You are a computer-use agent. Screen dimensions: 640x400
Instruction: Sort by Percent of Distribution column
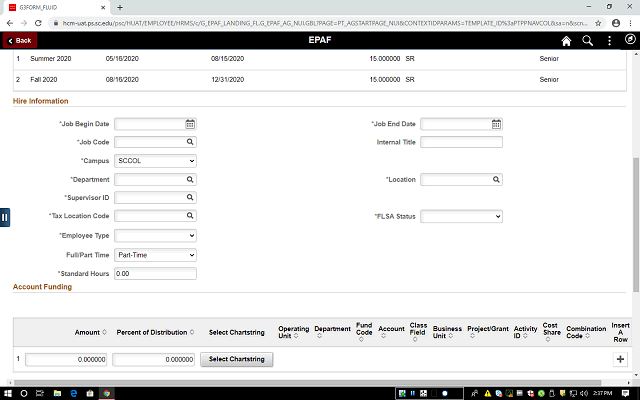tap(155, 332)
